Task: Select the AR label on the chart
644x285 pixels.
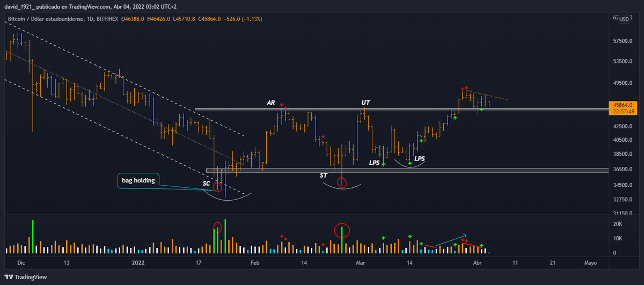Action: coord(271,102)
